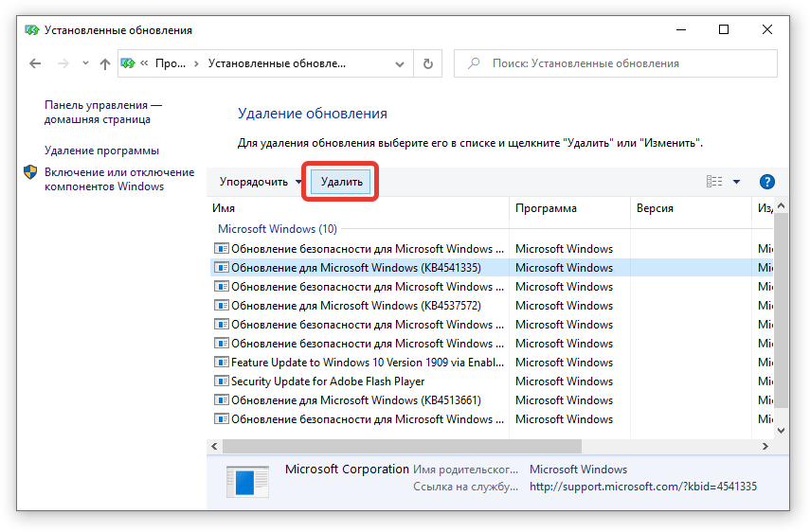Open Панель управления домашняя страница link
The width and height of the screenshot is (810, 532).
(102, 113)
